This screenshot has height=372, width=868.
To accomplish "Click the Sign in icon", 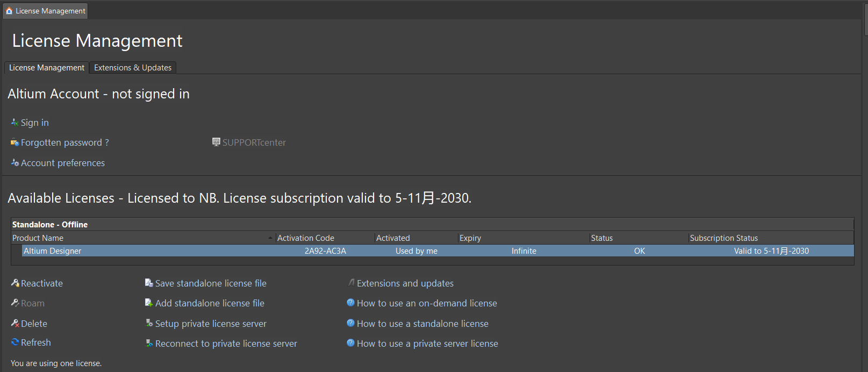I will [x=15, y=123].
